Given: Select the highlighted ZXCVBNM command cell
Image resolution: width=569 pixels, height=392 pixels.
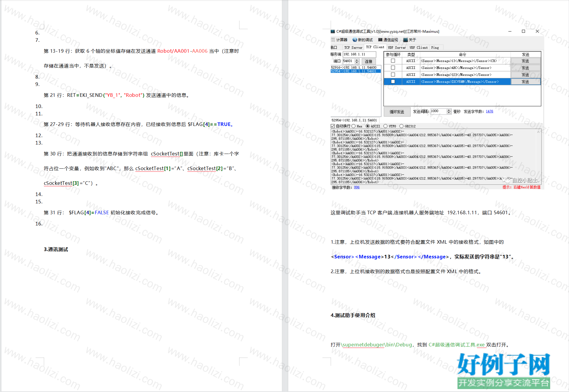Looking at the screenshot, I should click(x=465, y=82).
